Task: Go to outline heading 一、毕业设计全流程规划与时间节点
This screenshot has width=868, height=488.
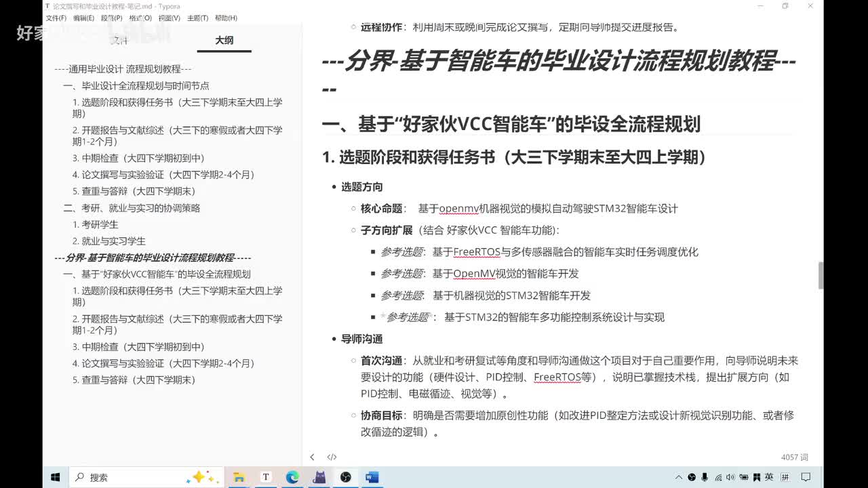Action: click(x=136, y=86)
